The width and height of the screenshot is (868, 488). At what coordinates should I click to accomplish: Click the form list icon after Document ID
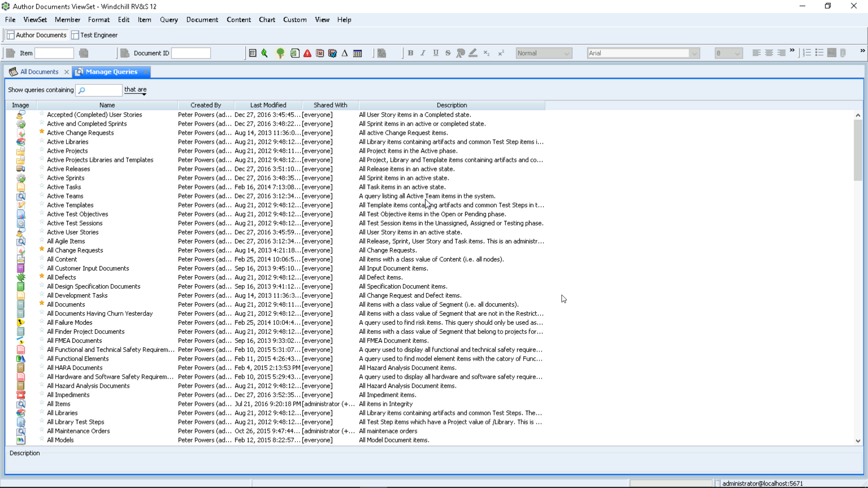click(x=253, y=53)
